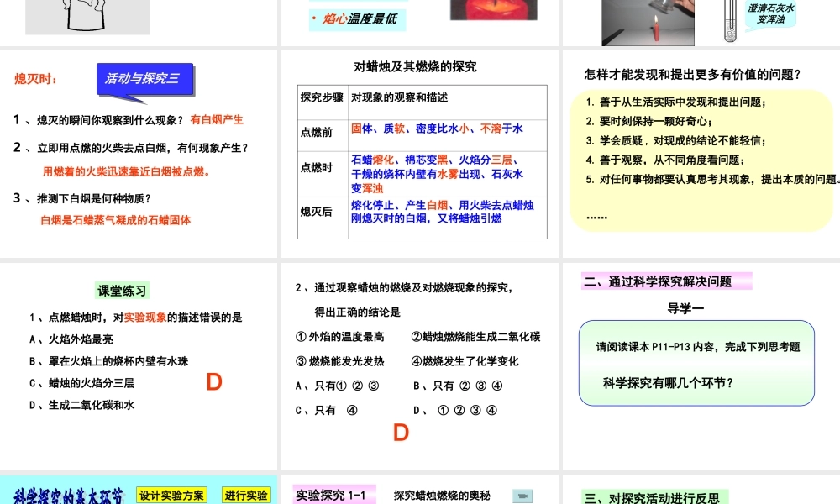The height and width of the screenshot is (504, 840).
Task: Click the beaker line drawing
Action: [87, 15]
